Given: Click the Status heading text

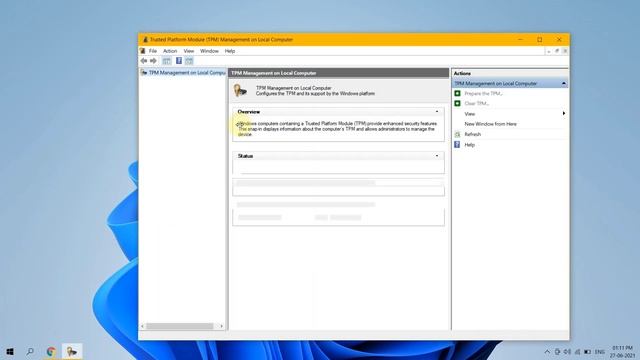Looking at the screenshot, I should [245, 156].
